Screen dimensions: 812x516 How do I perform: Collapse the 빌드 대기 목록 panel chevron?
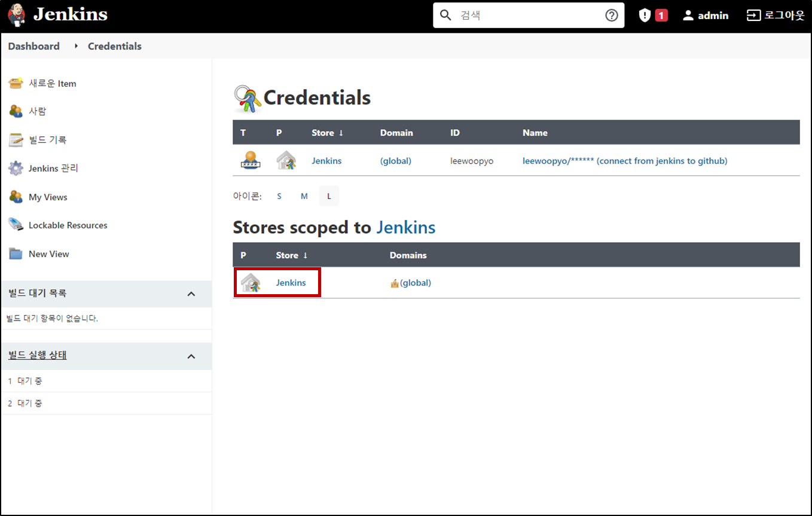(x=191, y=294)
